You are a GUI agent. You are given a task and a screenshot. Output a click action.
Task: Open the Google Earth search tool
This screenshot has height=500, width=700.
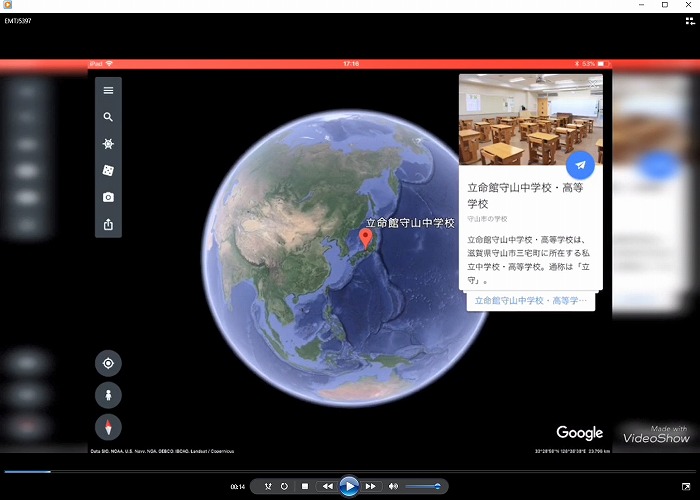[x=108, y=117]
